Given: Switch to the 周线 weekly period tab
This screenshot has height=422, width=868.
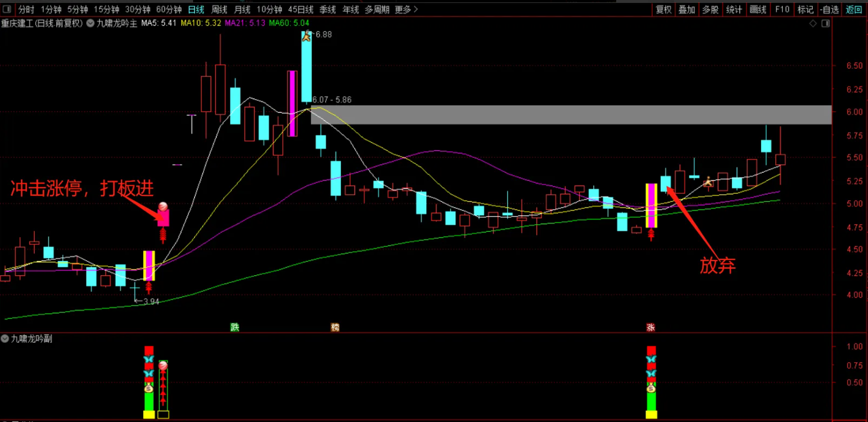Looking at the screenshot, I should 219,9.
